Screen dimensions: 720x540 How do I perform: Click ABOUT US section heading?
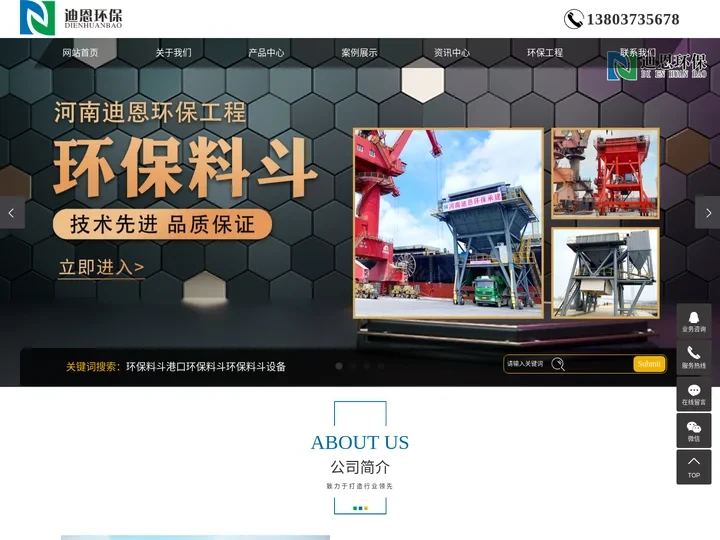[360, 443]
